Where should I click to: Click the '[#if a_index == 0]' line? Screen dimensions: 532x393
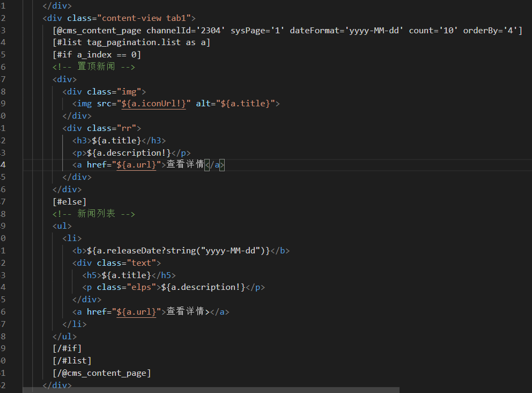(97, 55)
